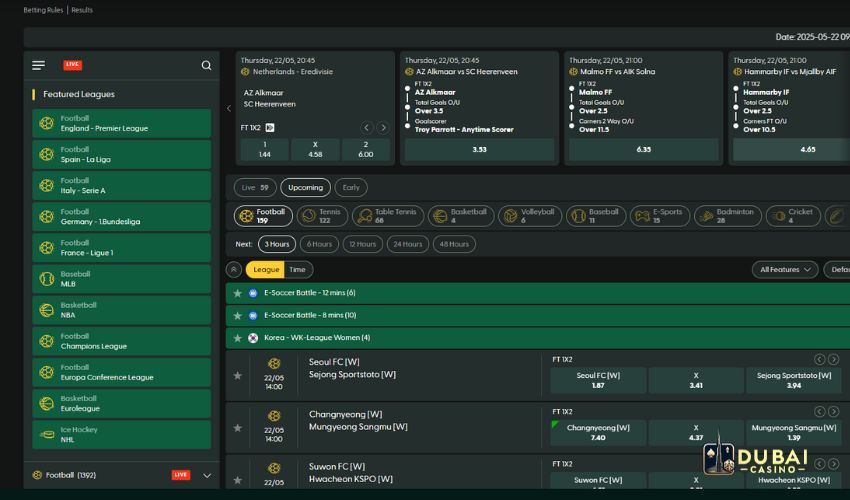
Task: Add Malmo FF bet builder at 6.35
Action: click(643, 150)
